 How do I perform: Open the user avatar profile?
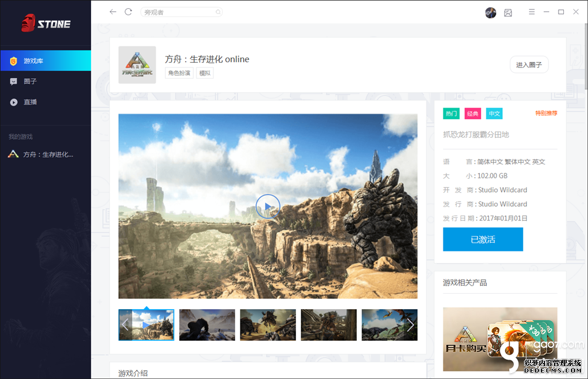tap(490, 13)
